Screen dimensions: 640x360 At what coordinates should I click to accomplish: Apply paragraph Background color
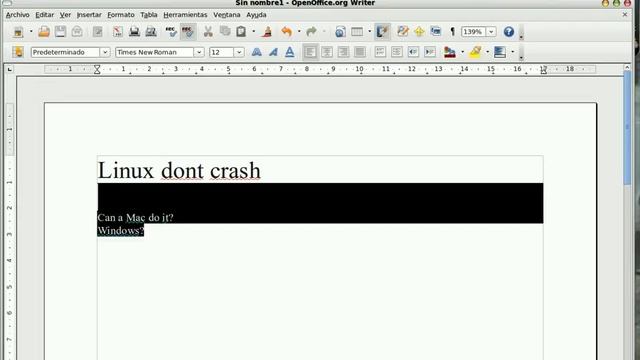point(500,52)
